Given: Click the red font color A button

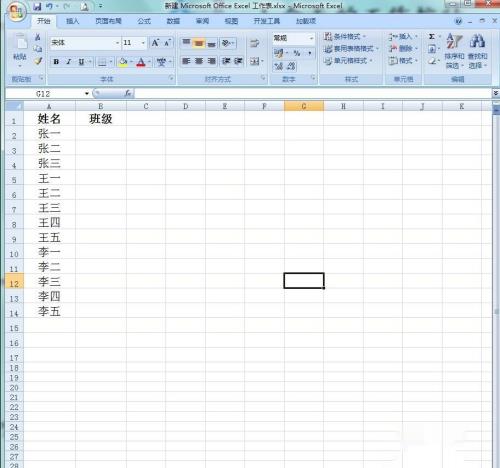Looking at the screenshot, I should (x=141, y=62).
